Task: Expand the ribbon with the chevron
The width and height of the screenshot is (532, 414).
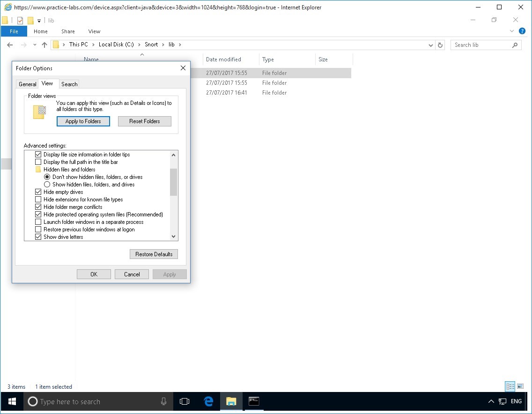Action: point(512,31)
